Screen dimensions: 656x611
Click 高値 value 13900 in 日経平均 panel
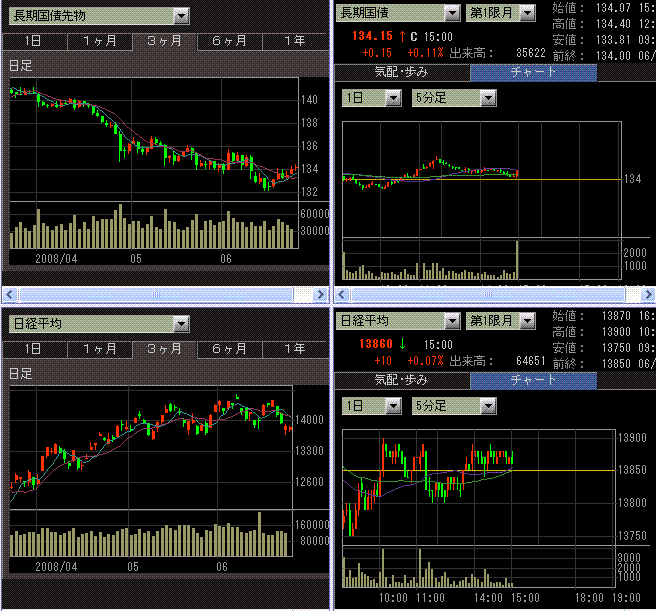(616, 332)
